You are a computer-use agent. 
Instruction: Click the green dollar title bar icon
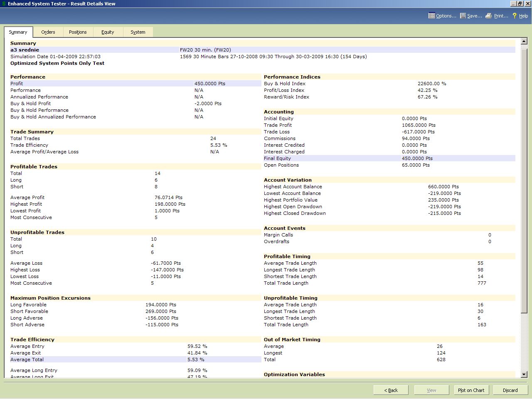4,4
